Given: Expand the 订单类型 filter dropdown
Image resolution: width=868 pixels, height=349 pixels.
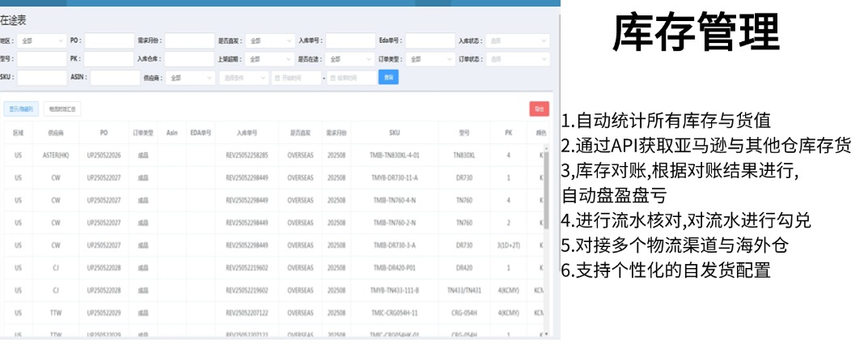Looking at the screenshot, I should coord(430,59).
